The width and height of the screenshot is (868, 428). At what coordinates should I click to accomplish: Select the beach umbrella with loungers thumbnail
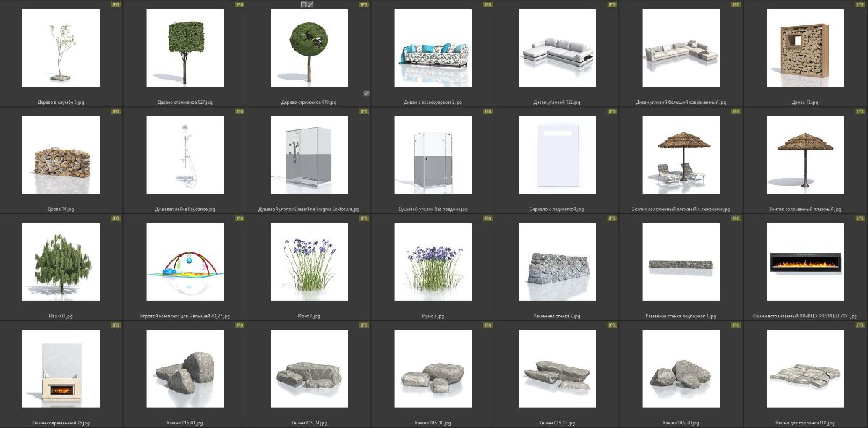681,155
